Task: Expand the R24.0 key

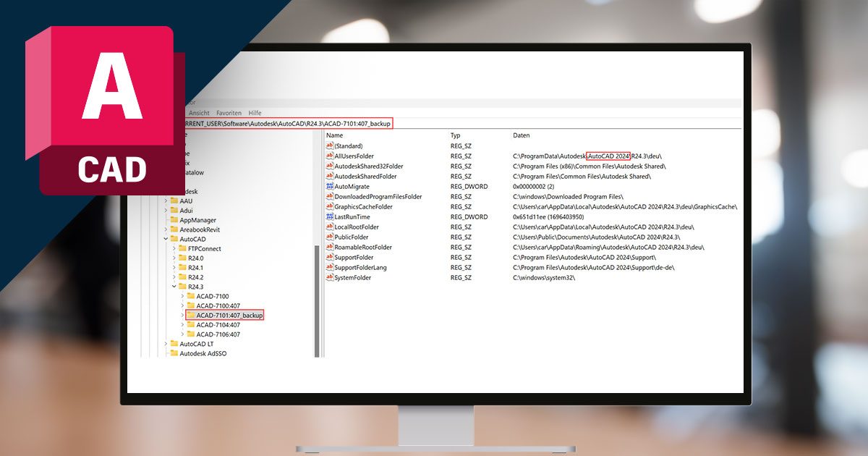Action: pyautogui.click(x=174, y=258)
